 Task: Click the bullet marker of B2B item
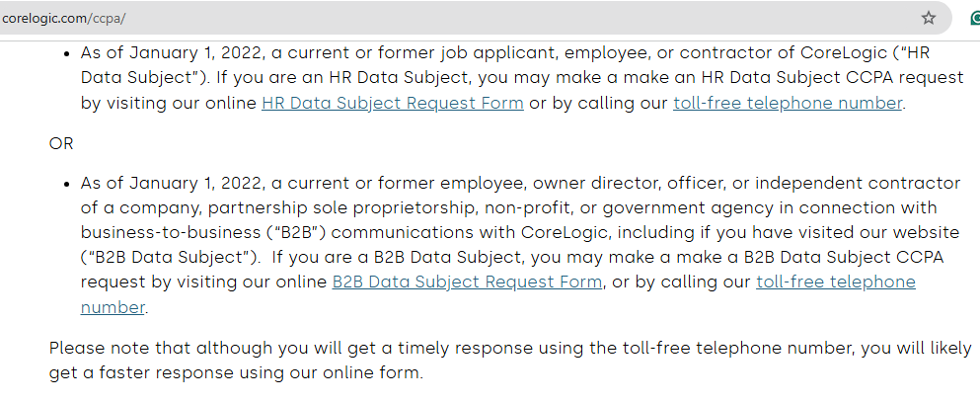(x=67, y=184)
